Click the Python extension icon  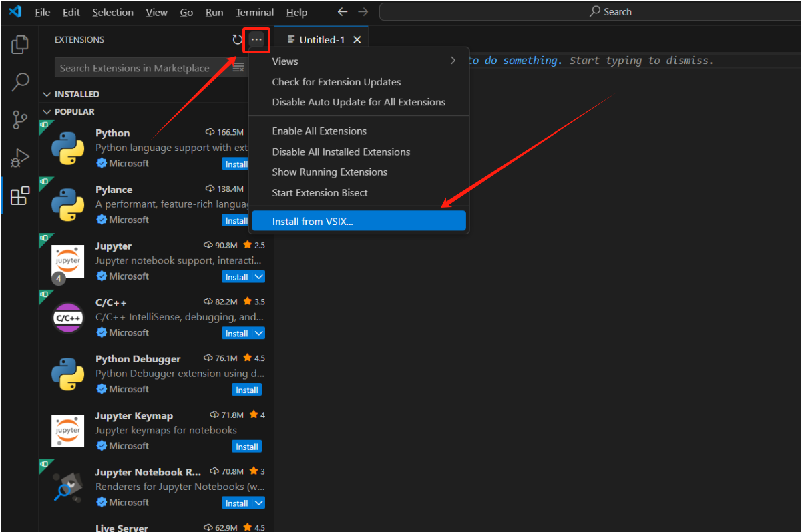tap(68, 148)
